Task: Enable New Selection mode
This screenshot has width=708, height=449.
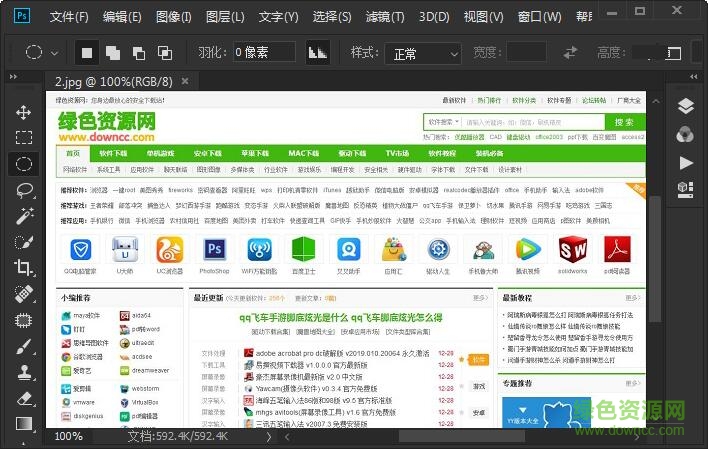Action: coord(88,53)
